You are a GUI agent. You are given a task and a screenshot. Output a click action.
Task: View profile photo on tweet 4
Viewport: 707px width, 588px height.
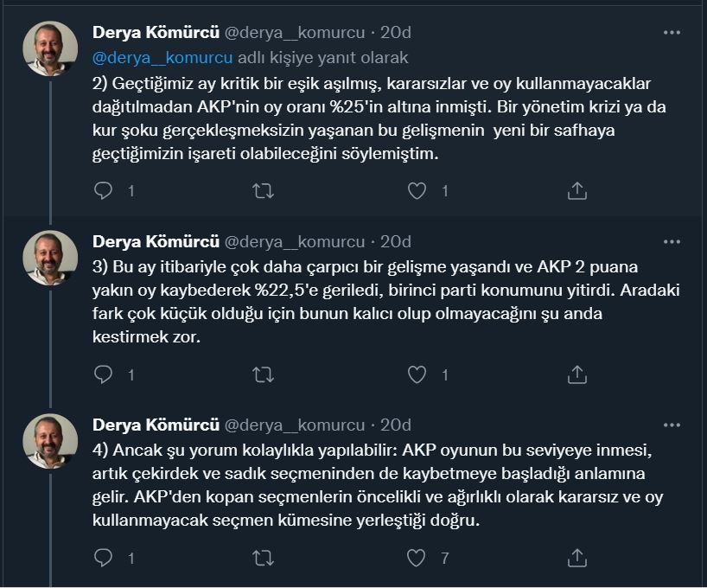click(50, 441)
